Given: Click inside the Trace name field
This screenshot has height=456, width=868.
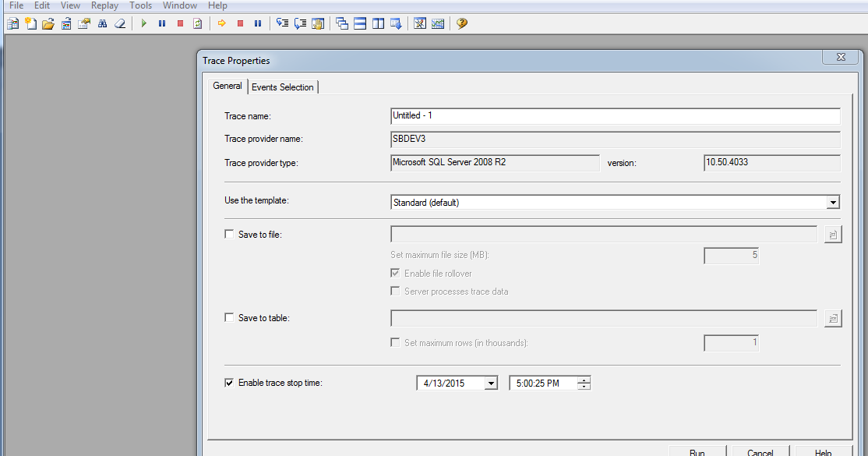Looking at the screenshot, I should tap(545, 115).
